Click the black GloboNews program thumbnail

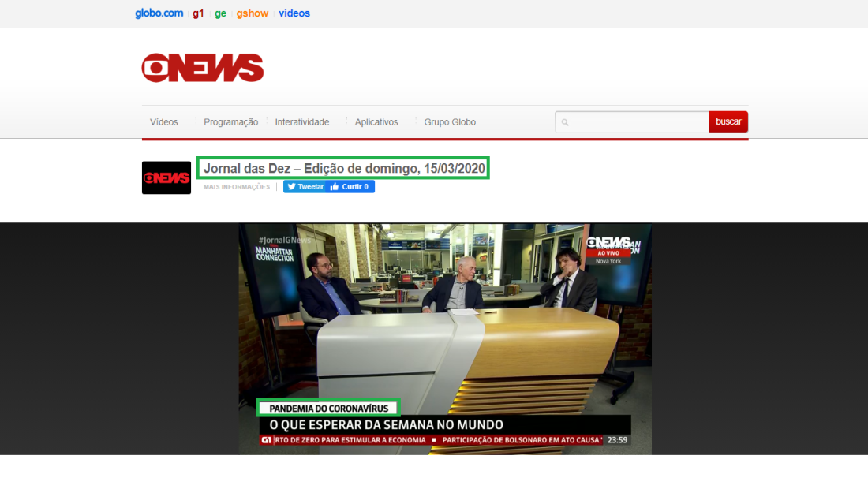[x=166, y=177]
